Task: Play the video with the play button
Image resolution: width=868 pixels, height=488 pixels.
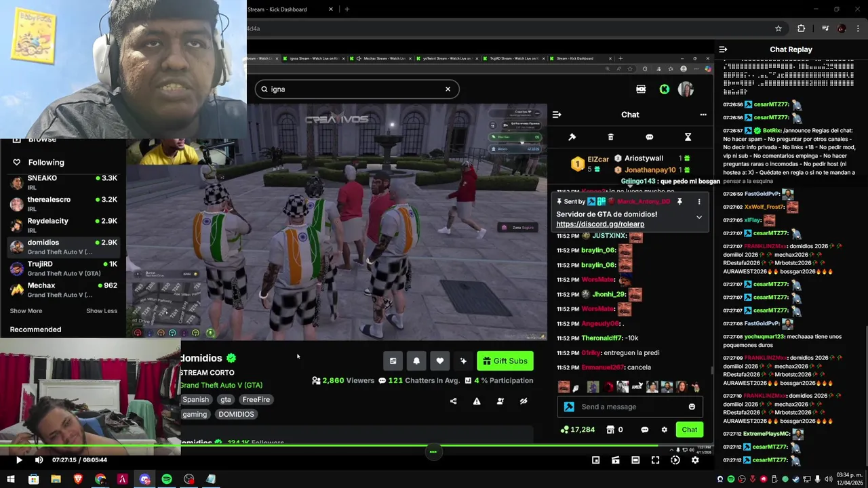Action: pyautogui.click(x=19, y=460)
